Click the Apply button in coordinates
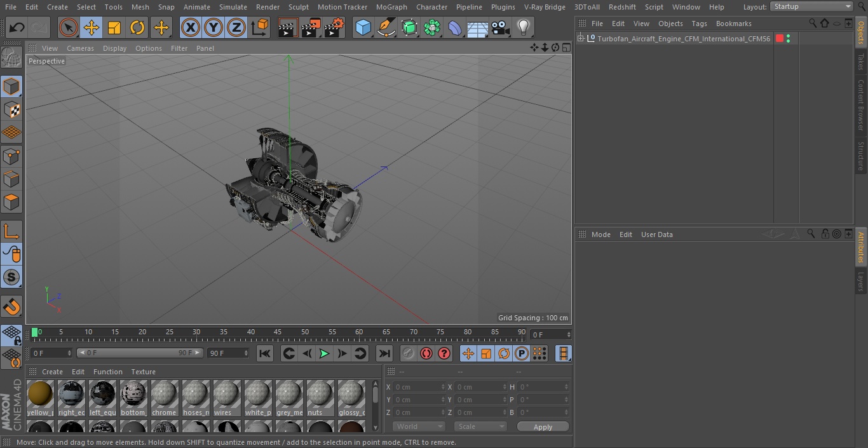The width and height of the screenshot is (868, 448). pyautogui.click(x=543, y=426)
